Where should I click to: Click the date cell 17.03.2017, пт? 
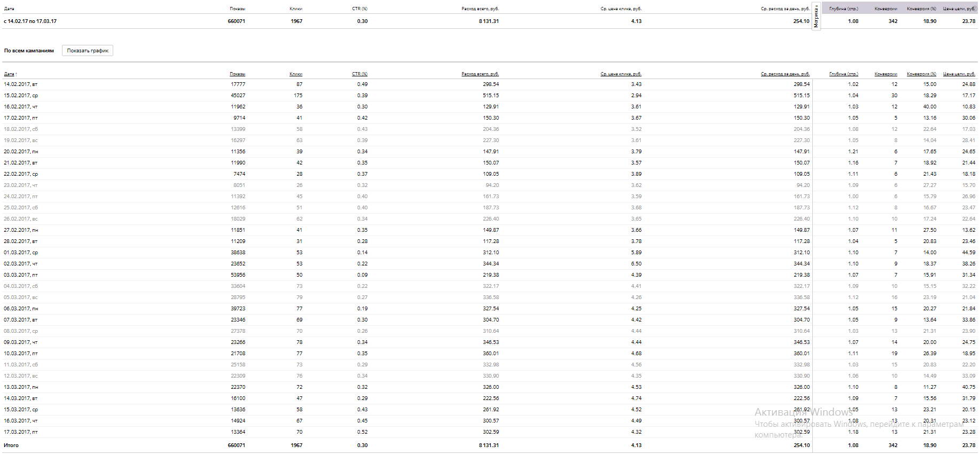[x=21, y=432]
